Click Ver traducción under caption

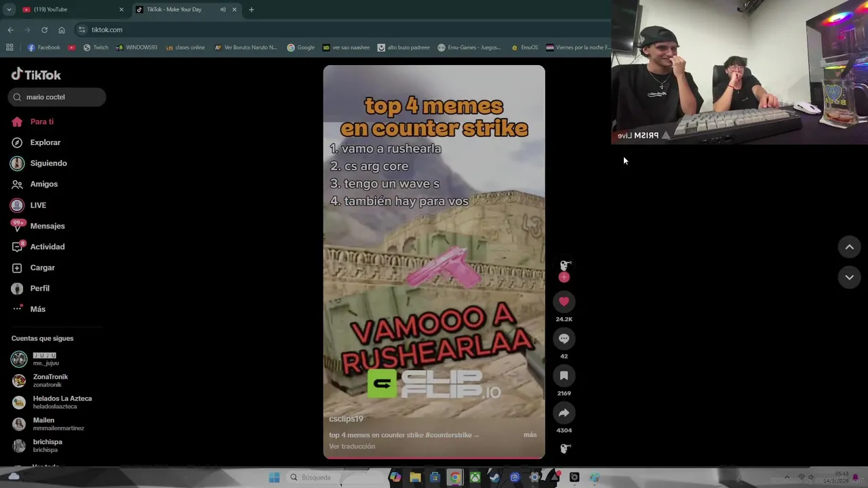point(352,447)
